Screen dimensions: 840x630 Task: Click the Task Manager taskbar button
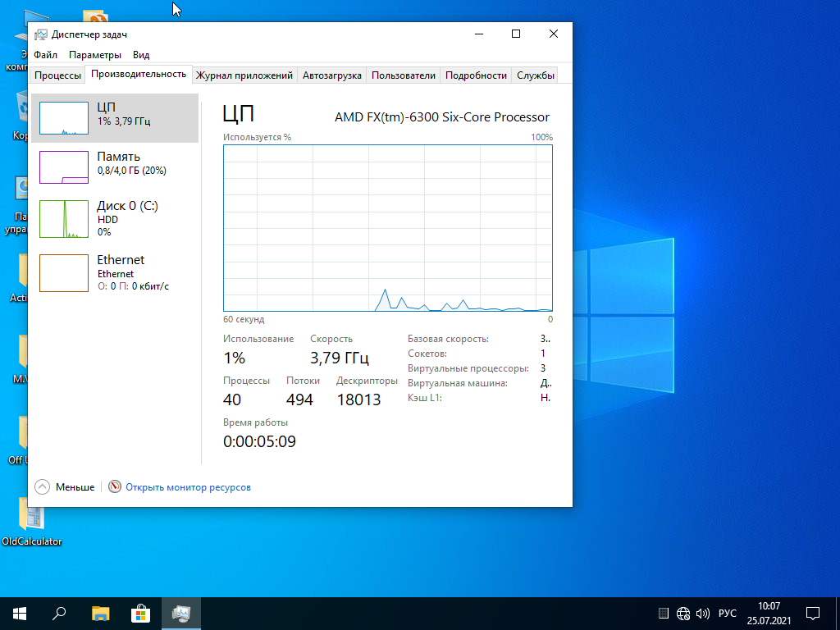click(x=181, y=614)
